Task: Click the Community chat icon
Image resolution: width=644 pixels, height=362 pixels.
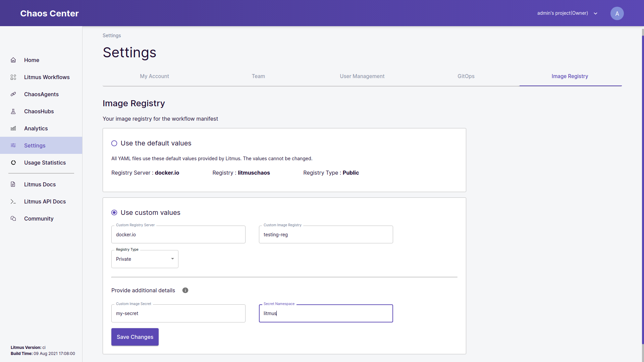Action: (x=13, y=219)
